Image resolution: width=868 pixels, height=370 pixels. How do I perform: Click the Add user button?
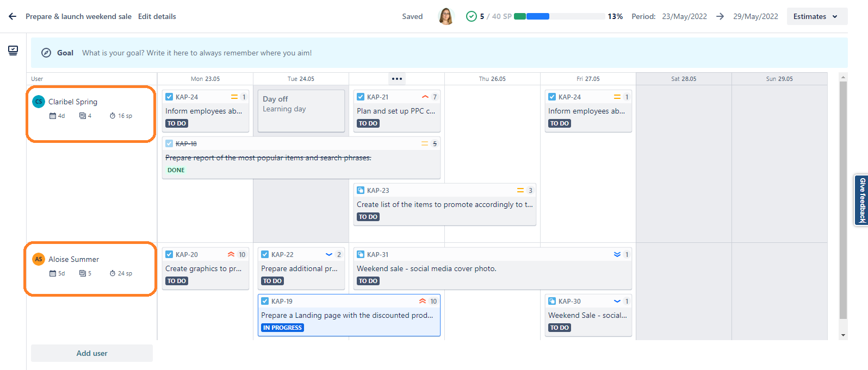[92, 353]
